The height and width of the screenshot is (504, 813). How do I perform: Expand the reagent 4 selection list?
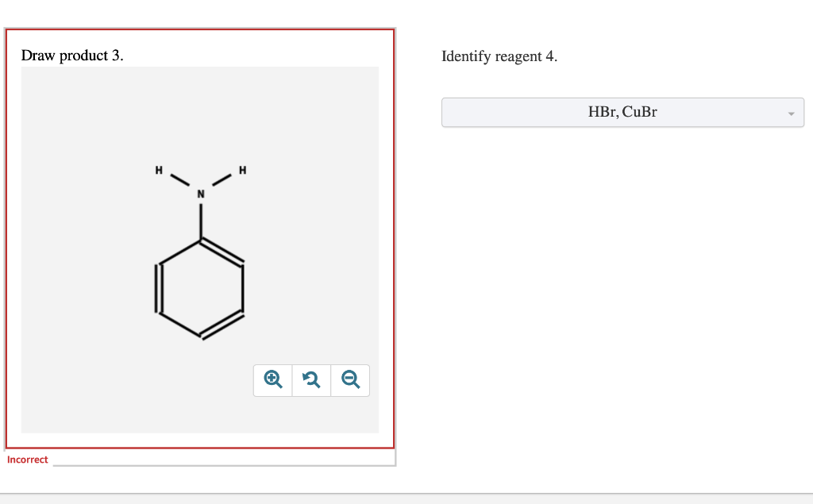click(622, 112)
